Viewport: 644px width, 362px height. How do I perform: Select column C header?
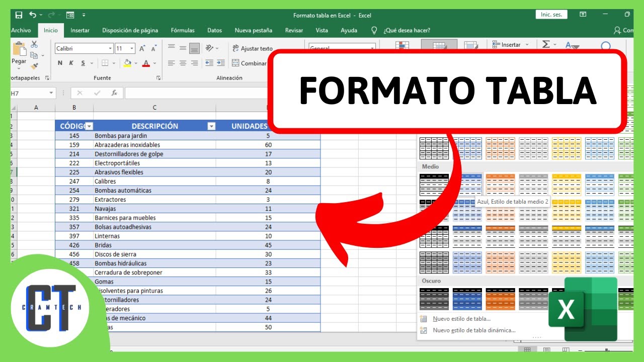pos(154,108)
